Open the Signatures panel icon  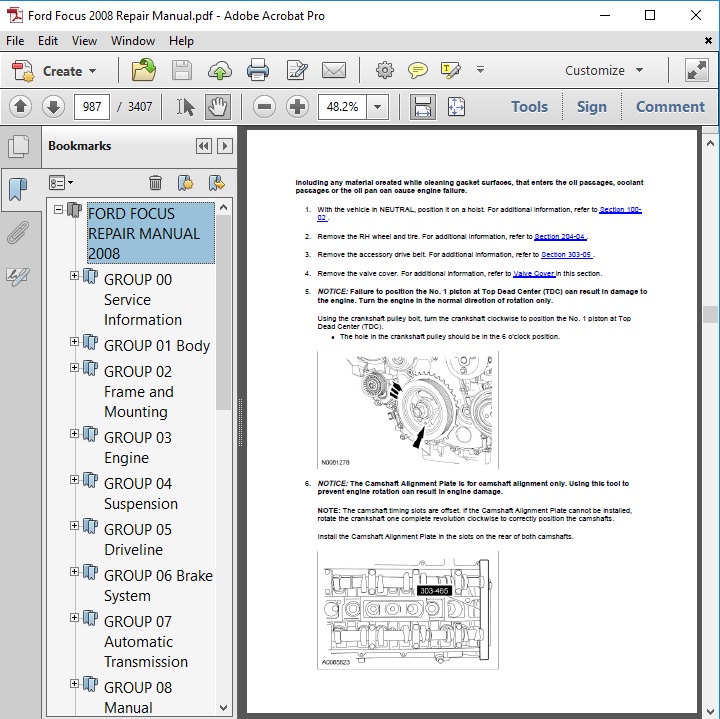tap(18, 276)
